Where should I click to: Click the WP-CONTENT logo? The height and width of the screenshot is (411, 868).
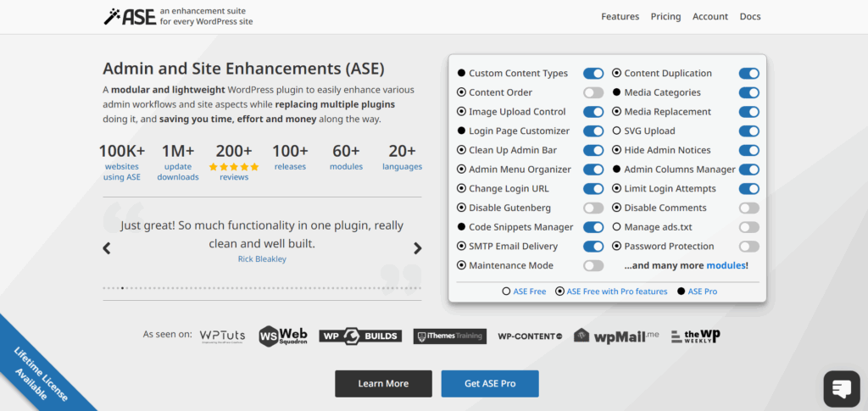tap(530, 336)
